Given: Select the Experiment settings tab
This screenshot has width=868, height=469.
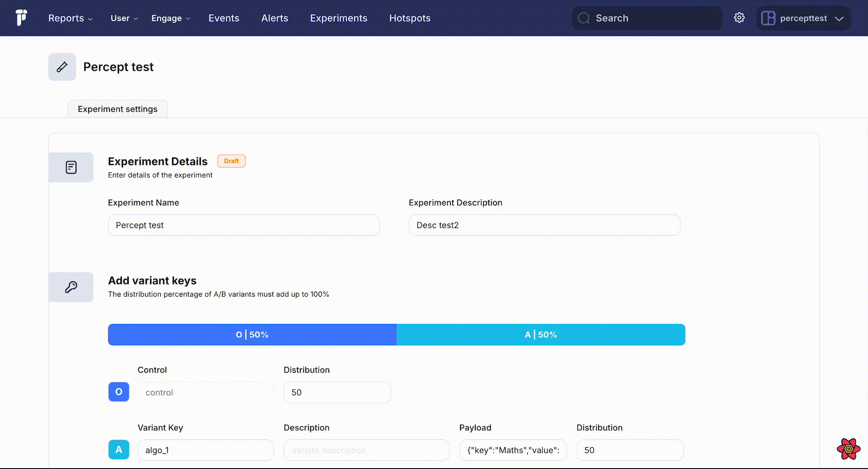Looking at the screenshot, I should tap(118, 109).
